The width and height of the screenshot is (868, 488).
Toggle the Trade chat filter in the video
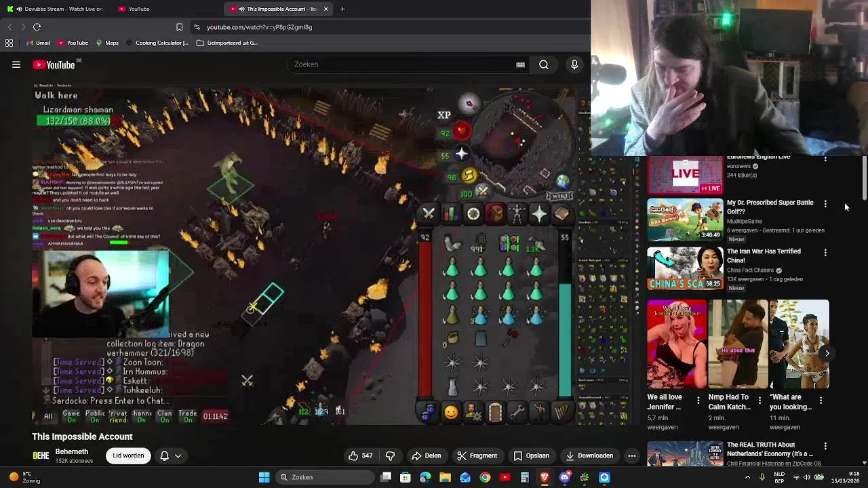(x=187, y=416)
